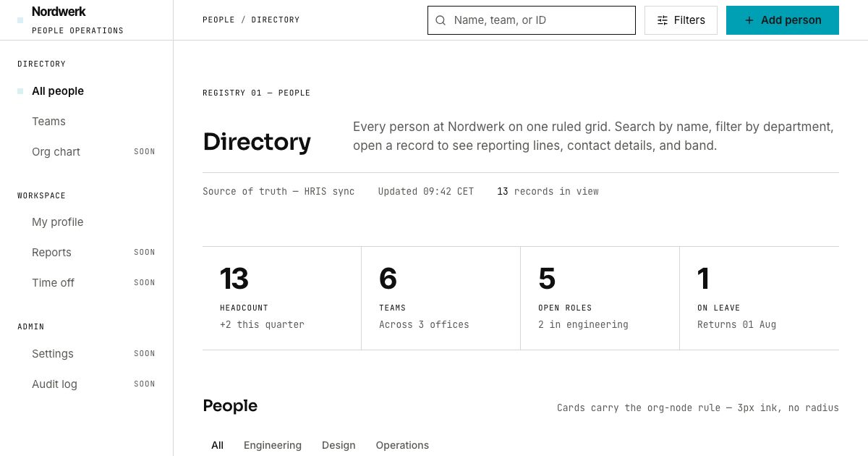
Task: Click '13 records in view' text
Action: [x=548, y=192]
